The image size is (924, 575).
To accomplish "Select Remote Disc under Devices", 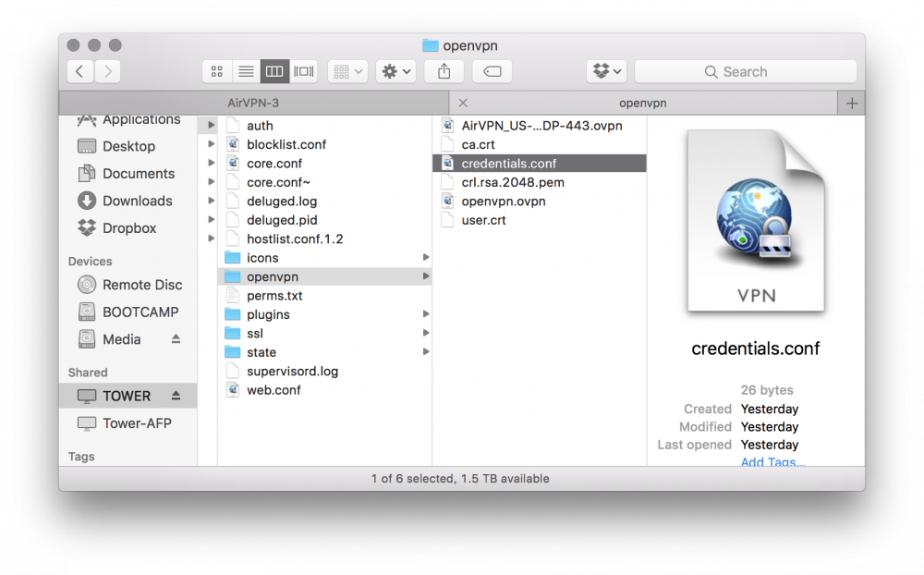I will click(129, 285).
